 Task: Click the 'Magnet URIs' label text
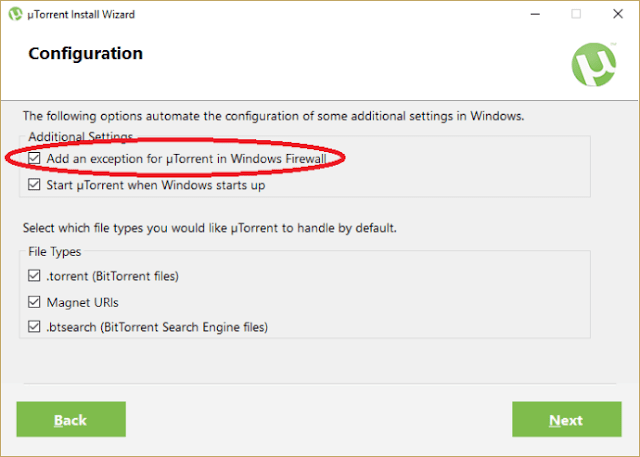pos(82,302)
